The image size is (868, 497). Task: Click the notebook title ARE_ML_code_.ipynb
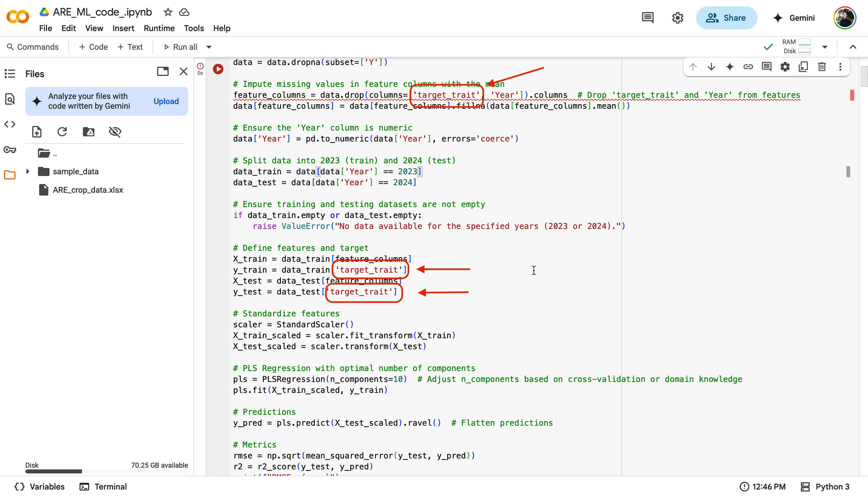102,12
